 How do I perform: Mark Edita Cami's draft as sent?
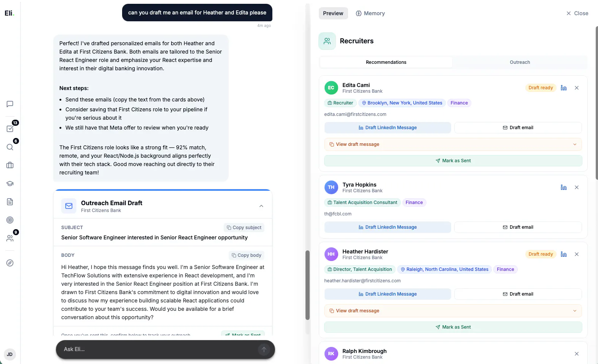453,161
